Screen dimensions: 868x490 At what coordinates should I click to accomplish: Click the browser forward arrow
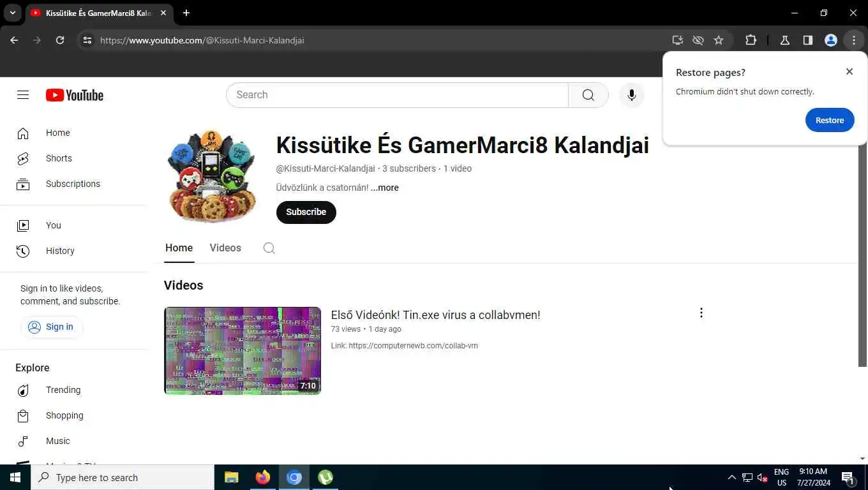[37, 40]
